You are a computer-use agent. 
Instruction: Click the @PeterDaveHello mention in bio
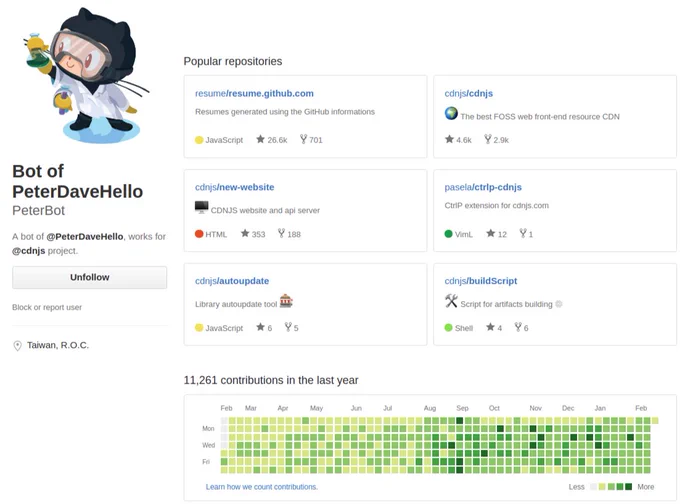[x=85, y=236]
